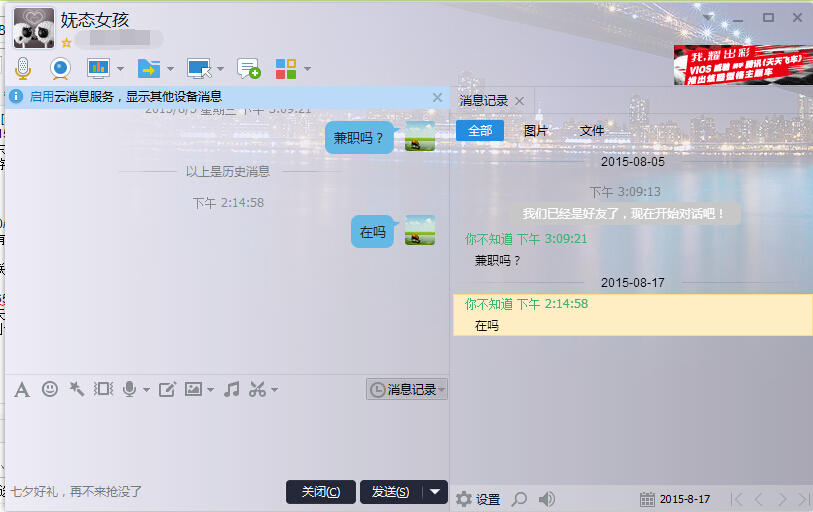Start a video call with webcam icon

[x=60, y=68]
